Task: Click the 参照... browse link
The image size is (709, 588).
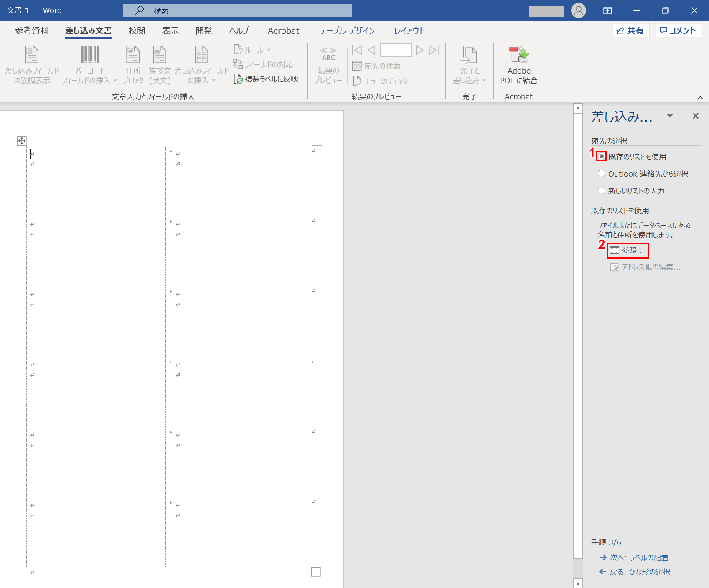Action: click(x=627, y=250)
